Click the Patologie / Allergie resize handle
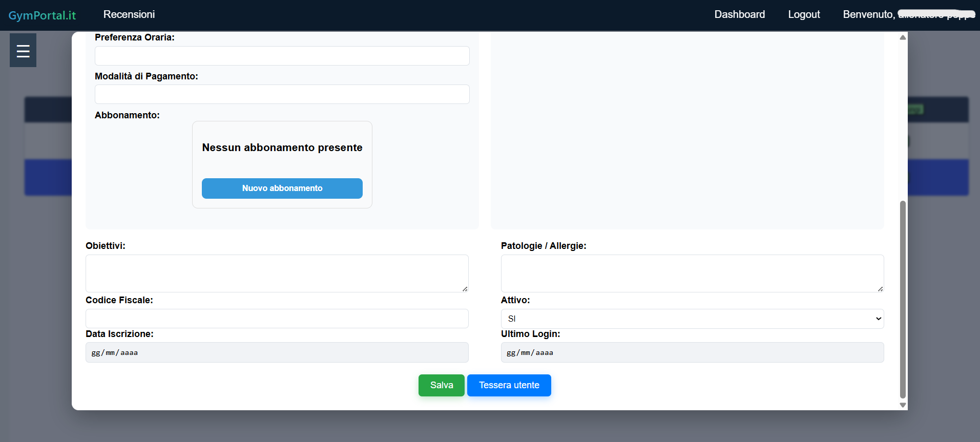This screenshot has width=980, height=442. [880, 289]
